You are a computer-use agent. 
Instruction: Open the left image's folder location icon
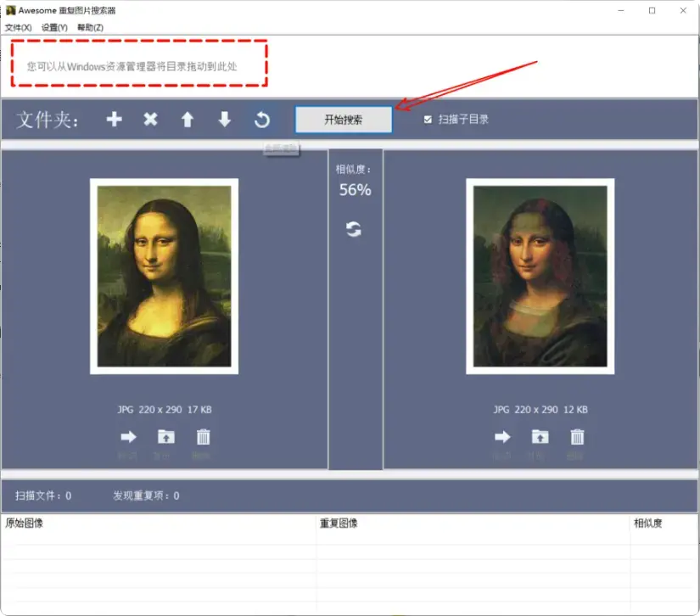(165, 436)
